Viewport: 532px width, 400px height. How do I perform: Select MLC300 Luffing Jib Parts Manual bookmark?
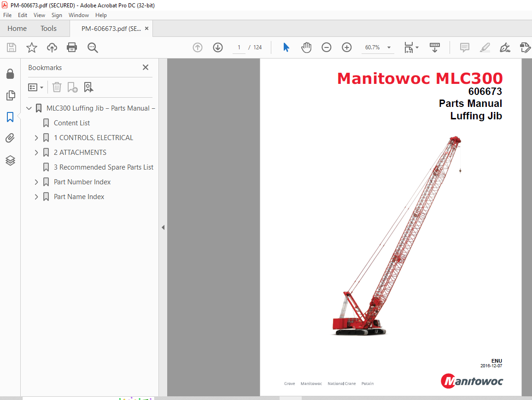(x=101, y=108)
